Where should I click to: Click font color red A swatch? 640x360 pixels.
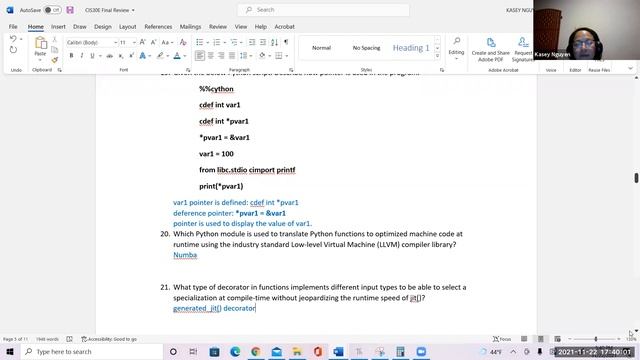click(177, 56)
